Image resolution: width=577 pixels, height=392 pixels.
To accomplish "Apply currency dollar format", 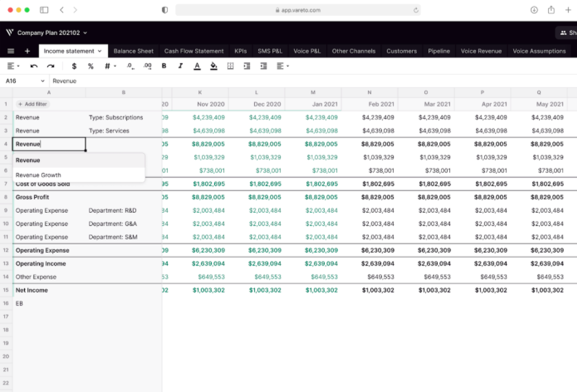I will pos(74,66).
